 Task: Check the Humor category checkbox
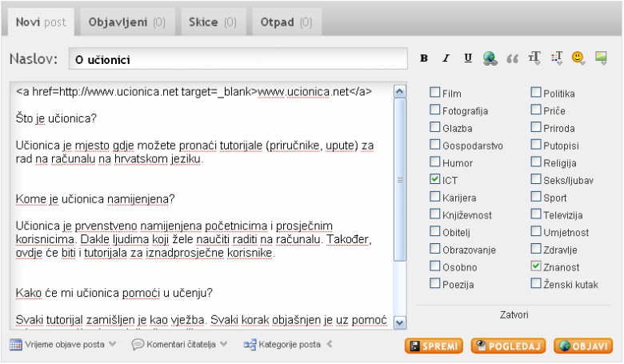click(434, 162)
